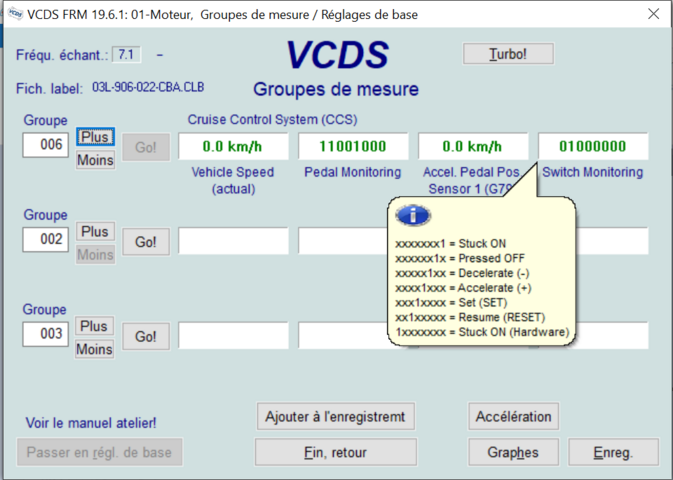Click Switch Monitoring value 01000000
This screenshot has width=673, height=480.
[x=593, y=146]
